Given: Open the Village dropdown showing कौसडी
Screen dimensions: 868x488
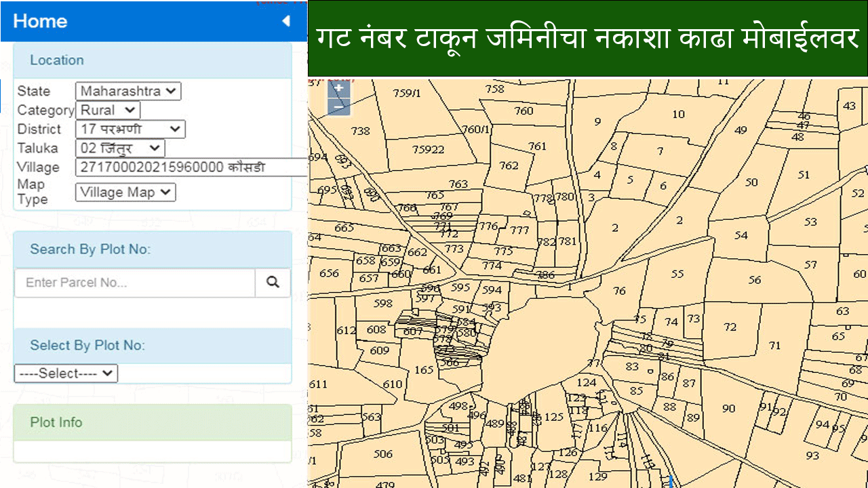Looking at the screenshot, I should (x=191, y=167).
